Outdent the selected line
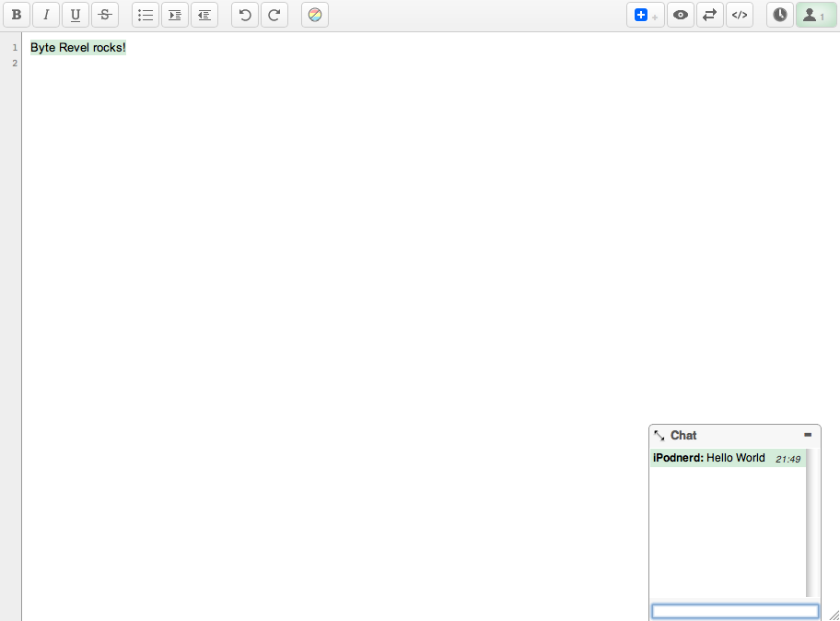840x621 pixels. tap(204, 15)
